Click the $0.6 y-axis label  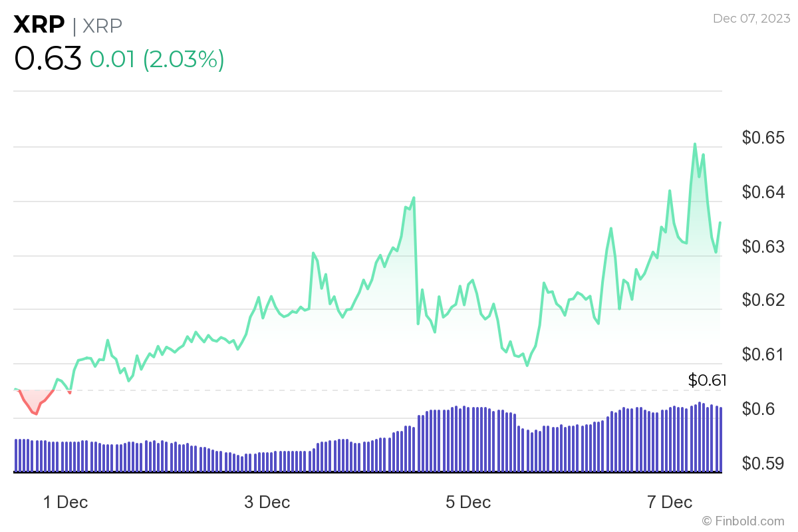click(759, 409)
